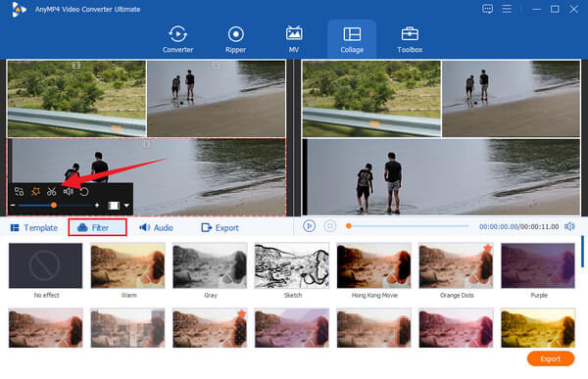Adjust the orange zoom slider handle
The height and width of the screenshot is (379, 588).
(x=54, y=206)
